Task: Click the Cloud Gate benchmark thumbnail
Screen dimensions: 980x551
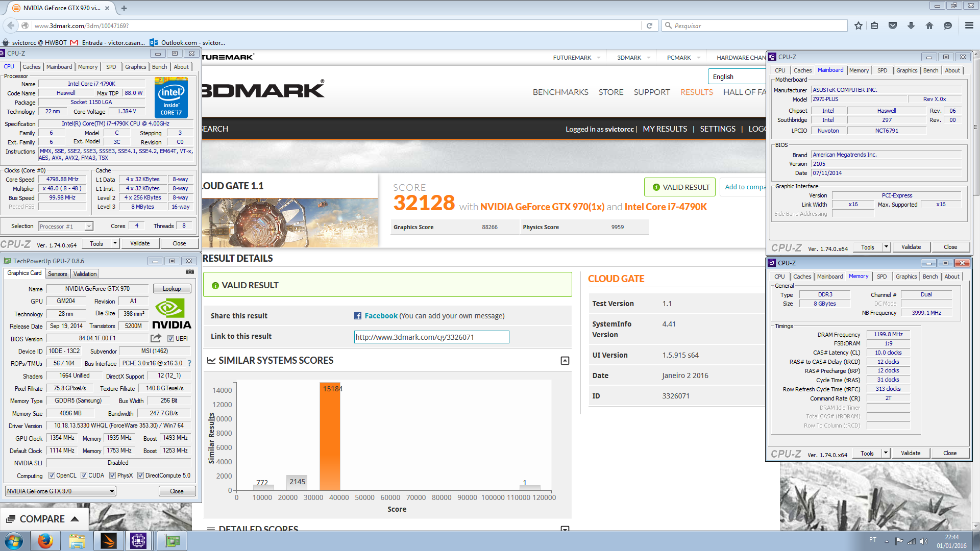Action: coord(290,223)
